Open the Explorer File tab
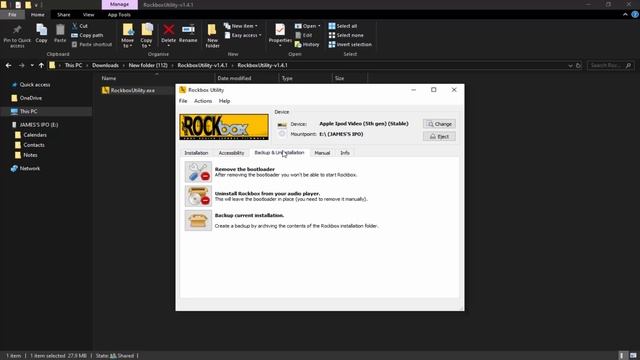Screen dimensions: 640x360 click(12, 15)
